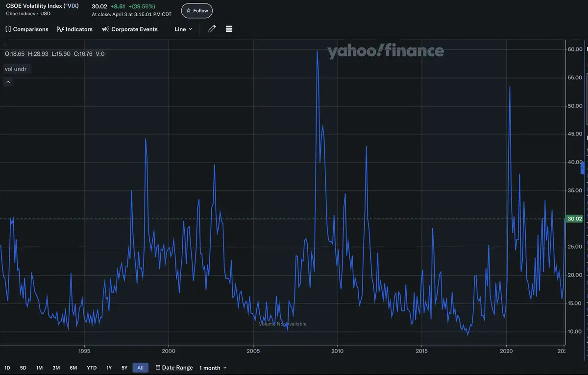This screenshot has width=588, height=375.
Task: Select the 1Y time range
Action: click(109, 368)
